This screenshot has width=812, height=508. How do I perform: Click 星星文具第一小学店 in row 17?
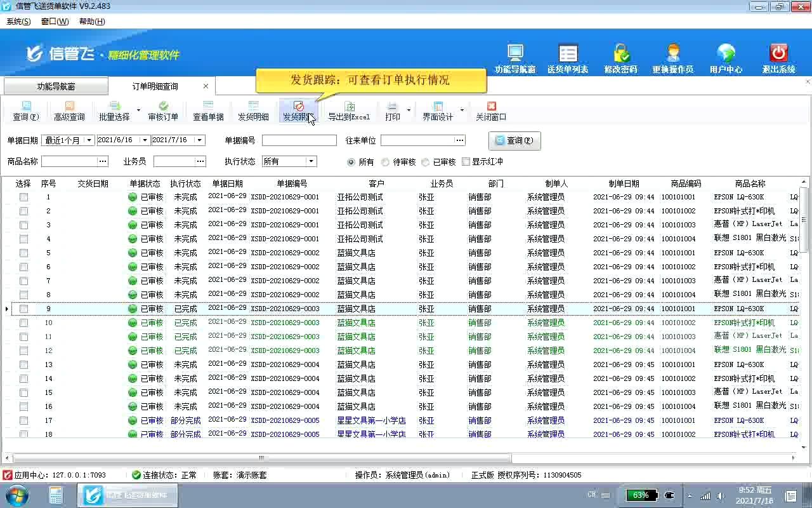(x=371, y=420)
